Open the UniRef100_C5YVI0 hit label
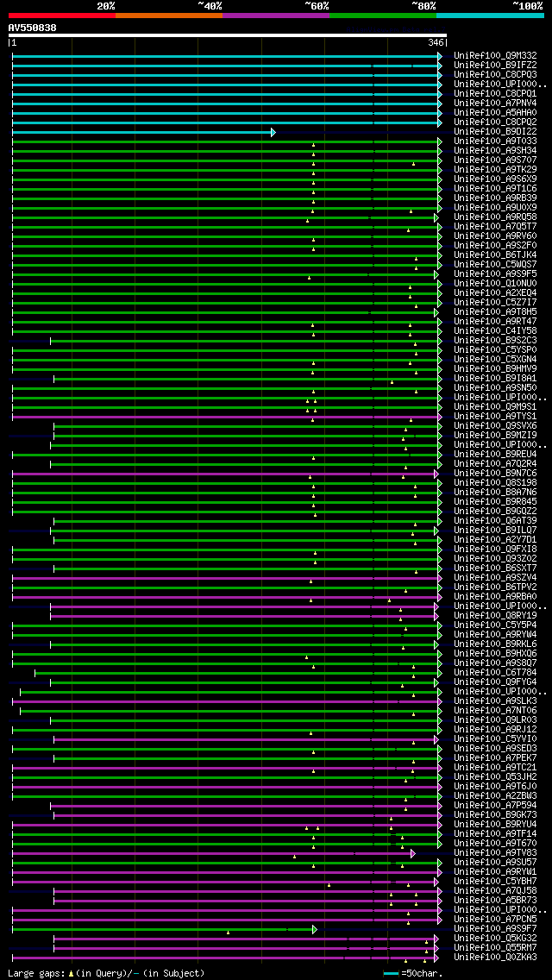The height and width of the screenshot is (980, 552). 496,739
